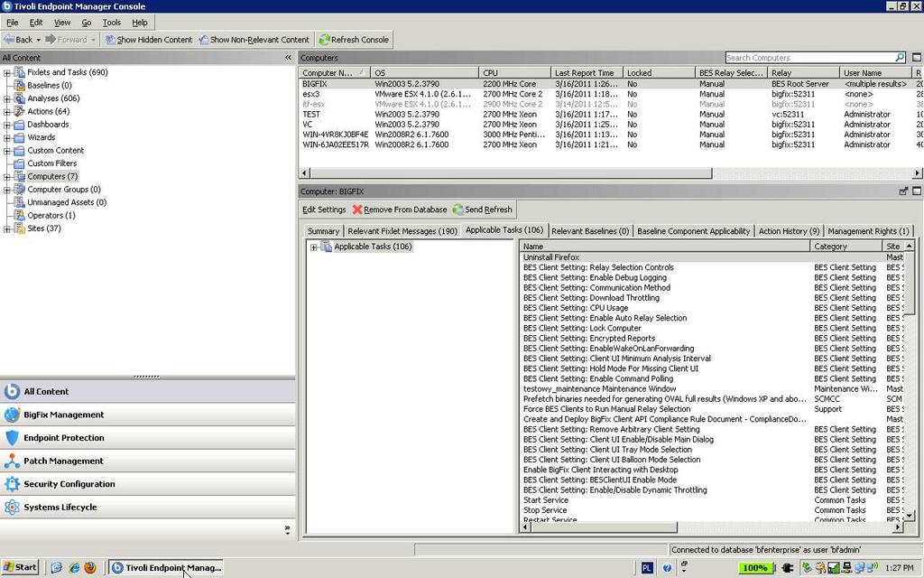Image resolution: width=924 pixels, height=578 pixels.
Task: Click the Remove From Database red X icon
Action: (x=357, y=210)
